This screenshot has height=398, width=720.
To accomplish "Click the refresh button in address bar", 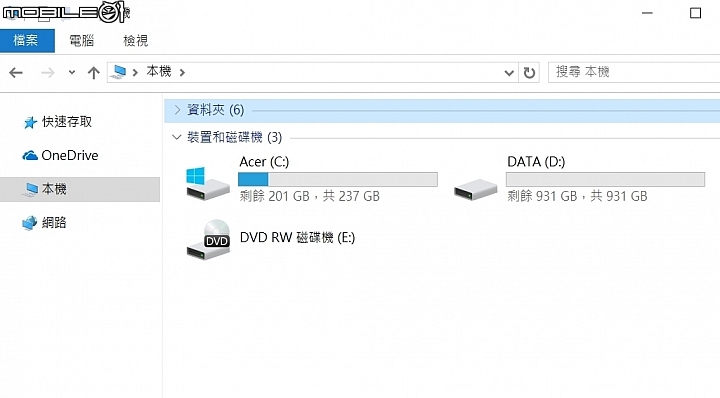I will pyautogui.click(x=529, y=73).
